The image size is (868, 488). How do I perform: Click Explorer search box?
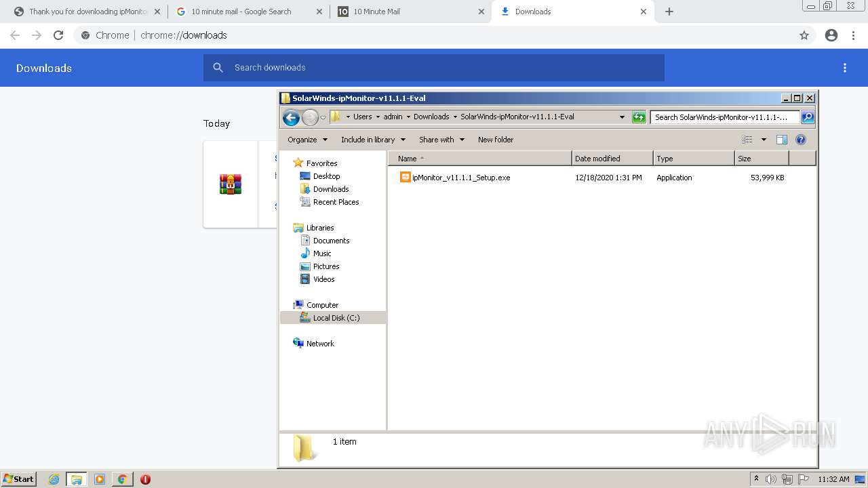pyautogui.click(x=725, y=117)
